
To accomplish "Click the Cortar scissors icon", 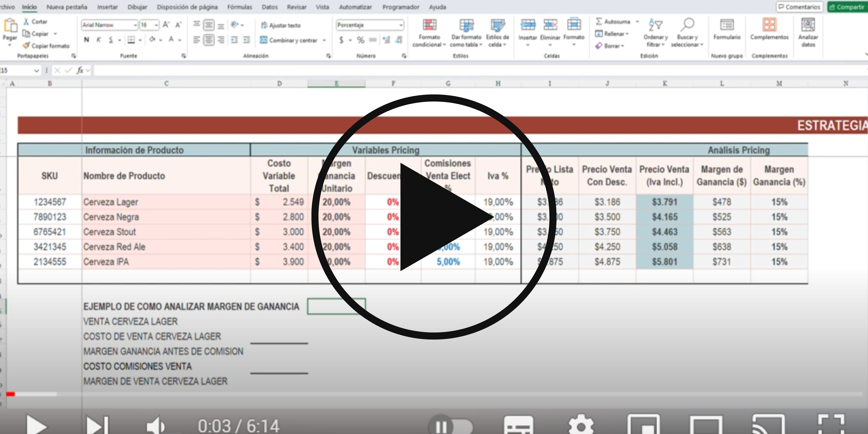I will click(26, 22).
